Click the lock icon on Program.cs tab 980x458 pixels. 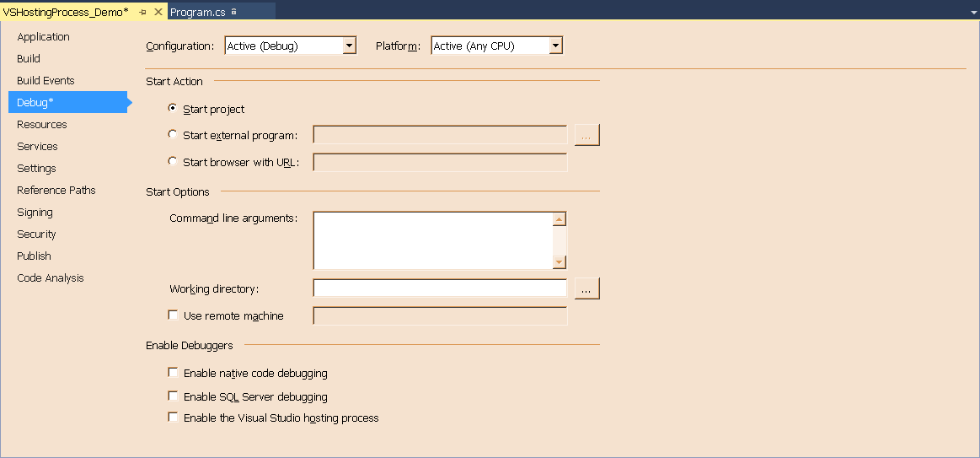(233, 12)
